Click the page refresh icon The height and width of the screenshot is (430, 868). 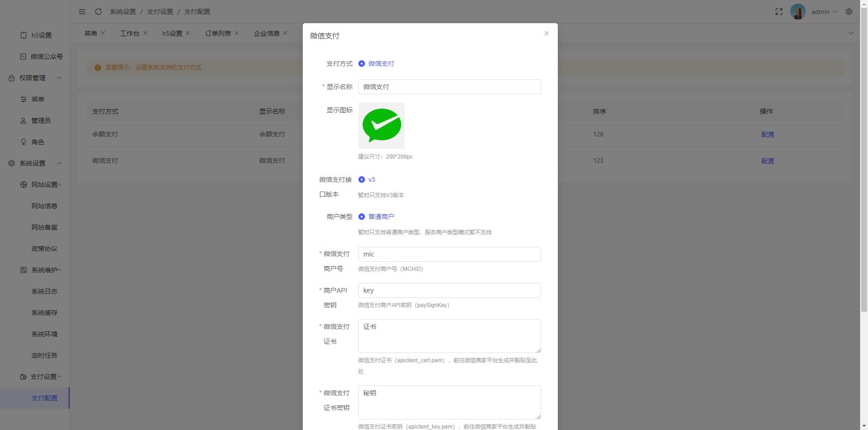pyautogui.click(x=98, y=12)
